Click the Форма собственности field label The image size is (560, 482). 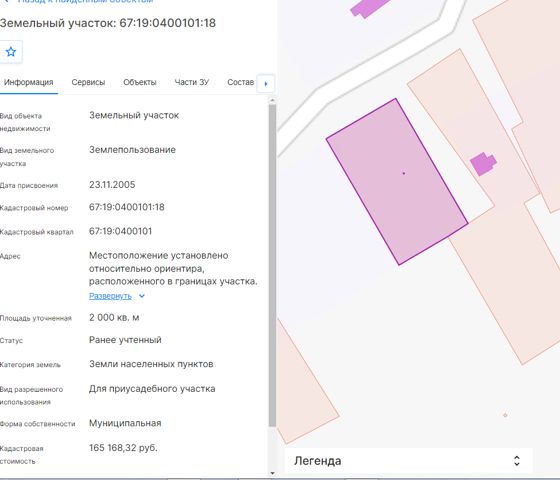tap(38, 424)
